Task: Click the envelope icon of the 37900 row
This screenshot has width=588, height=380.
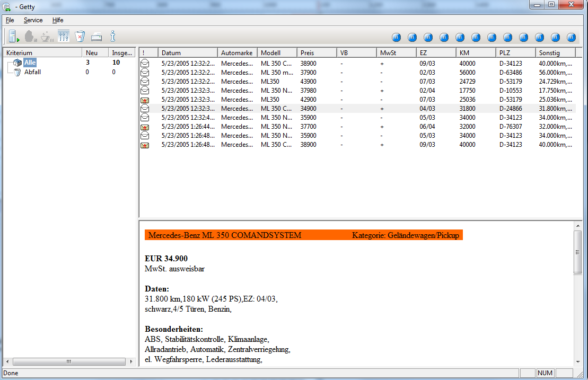Action: (x=145, y=72)
